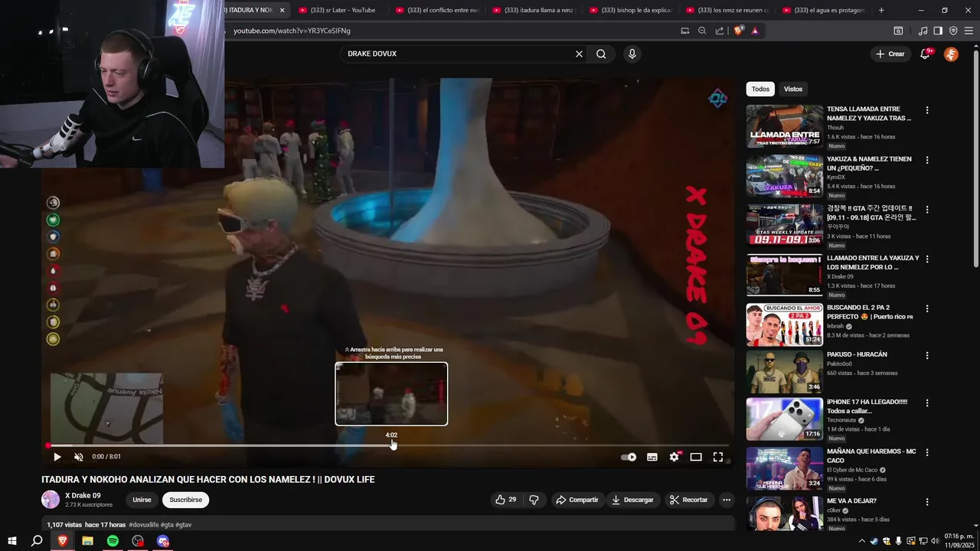Open options for LLAMADO ENTRE LA YAKUZA video
980x551 pixels.
tap(927, 259)
